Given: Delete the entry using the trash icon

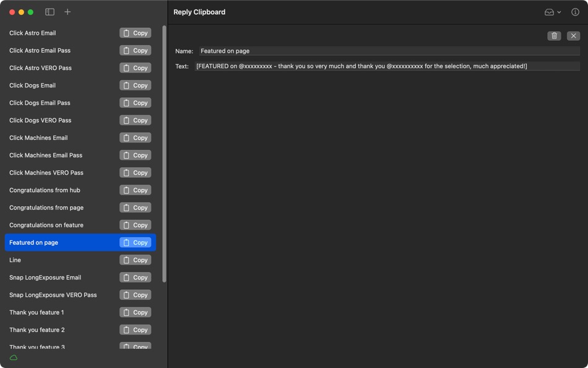Looking at the screenshot, I should 554,35.
